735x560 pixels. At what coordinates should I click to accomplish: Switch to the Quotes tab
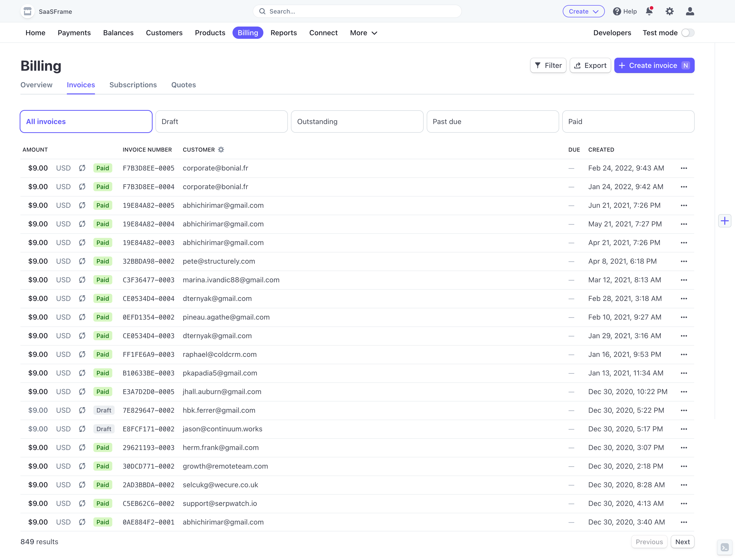click(184, 85)
